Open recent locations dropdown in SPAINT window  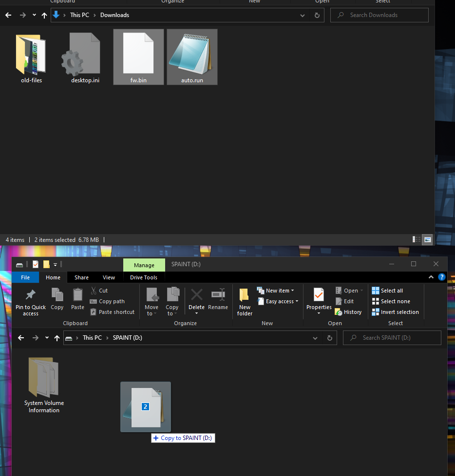pyautogui.click(x=47, y=338)
